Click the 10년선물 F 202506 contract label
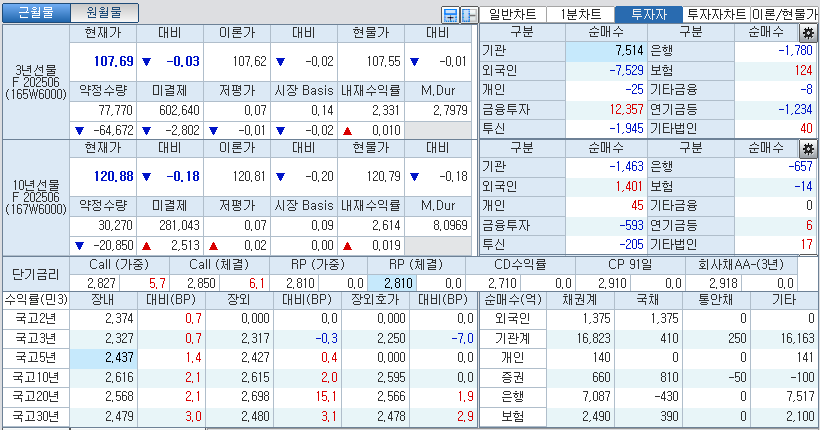This screenshot has height=430, width=820. pyautogui.click(x=36, y=197)
